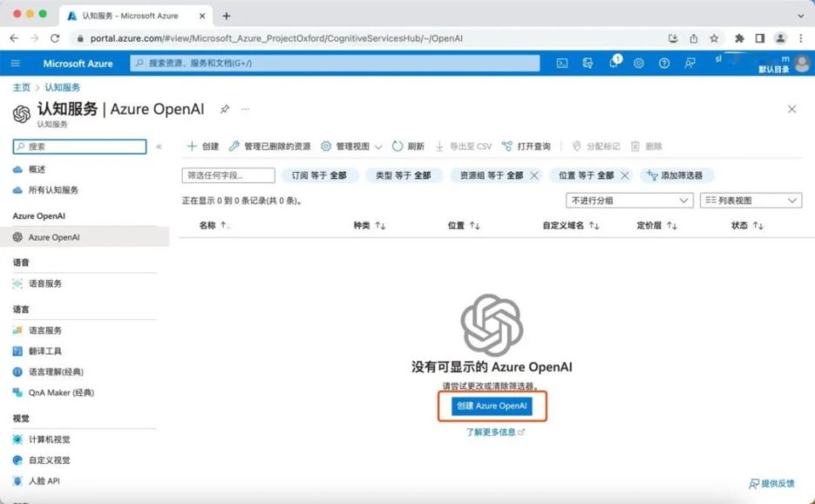
Task: Click the install app icon in address bar
Action: (x=673, y=38)
